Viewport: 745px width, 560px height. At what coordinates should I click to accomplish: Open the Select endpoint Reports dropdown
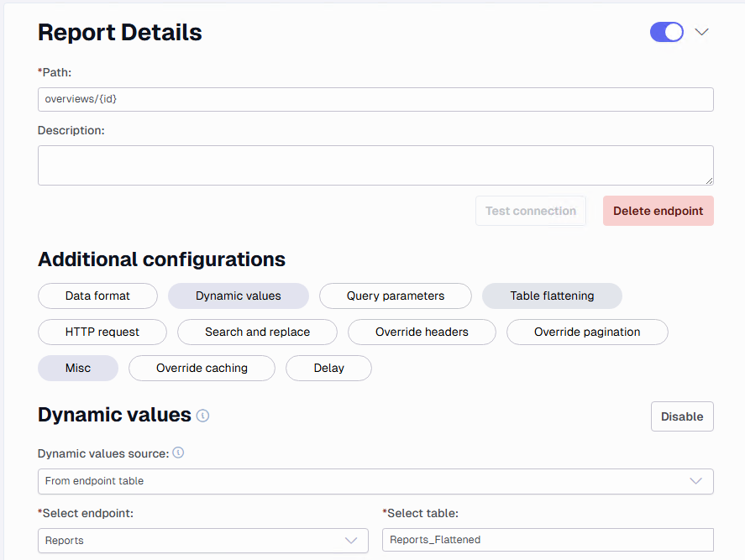pos(203,541)
